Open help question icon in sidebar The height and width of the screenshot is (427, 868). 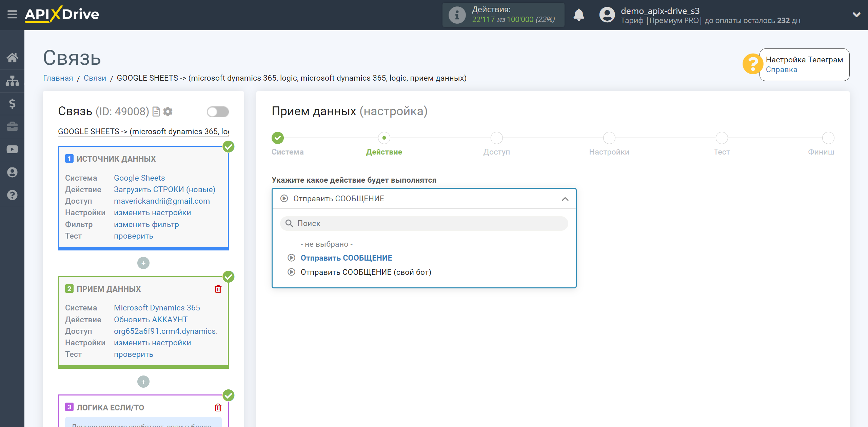[x=12, y=195]
